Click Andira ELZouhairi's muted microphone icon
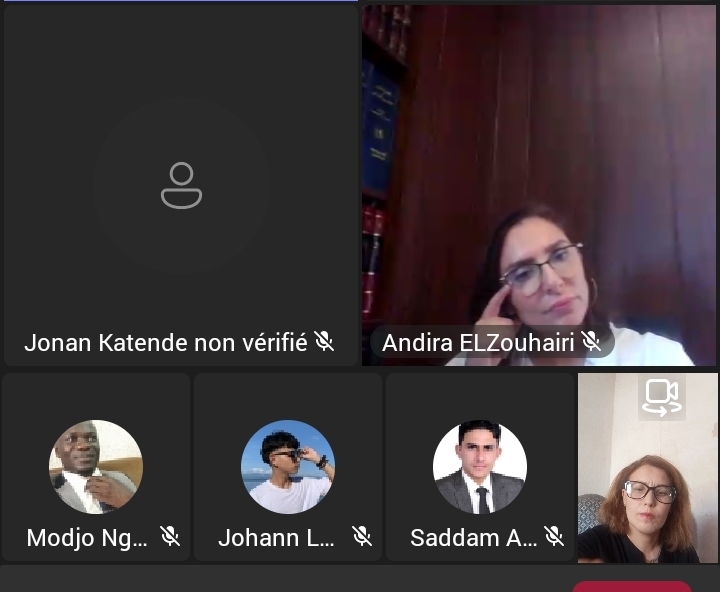720x592 pixels. point(591,341)
